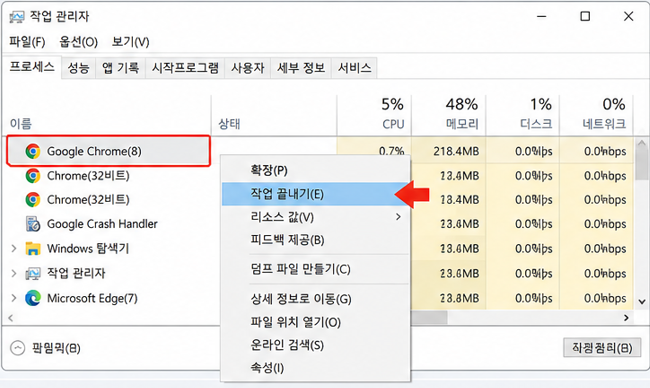Click the 5% CPU usage total
This screenshot has width=650, height=388.
[x=393, y=104]
